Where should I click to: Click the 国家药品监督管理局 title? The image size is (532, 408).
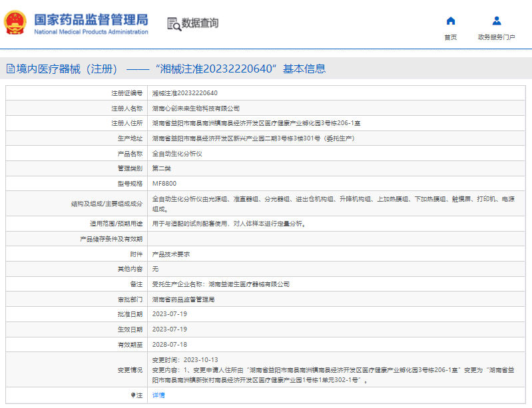pos(91,20)
